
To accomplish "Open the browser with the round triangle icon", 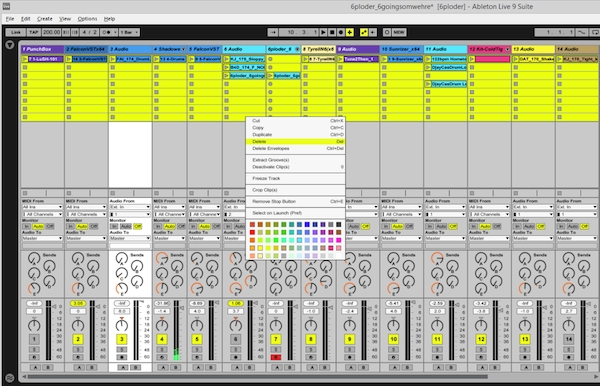I will tap(10, 45).
